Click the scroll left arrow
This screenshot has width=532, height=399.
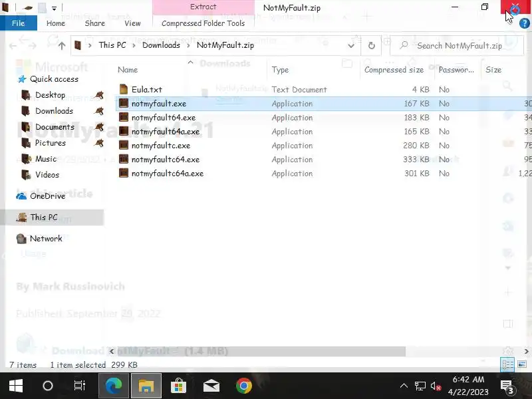pos(111,352)
